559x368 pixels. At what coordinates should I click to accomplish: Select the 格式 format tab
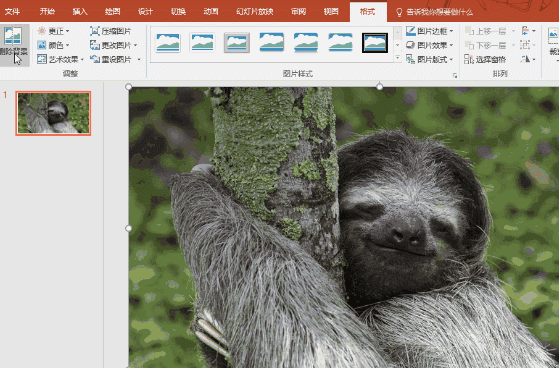point(368,12)
